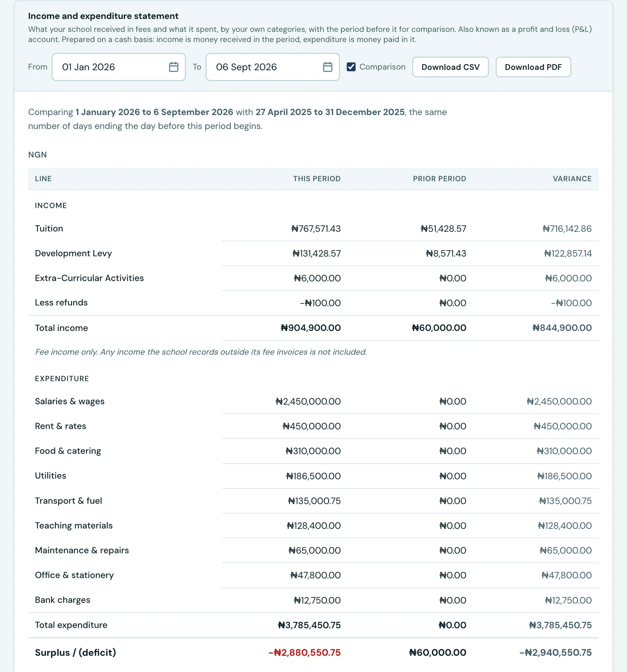Viewport: 627px width, 672px height.
Task: Open the From date calendar picker icon
Action: pyautogui.click(x=174, y=67)
